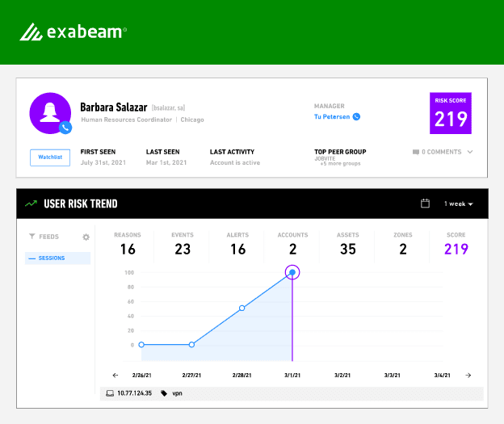Click the Alerts 16 metric

click(237, 245)
